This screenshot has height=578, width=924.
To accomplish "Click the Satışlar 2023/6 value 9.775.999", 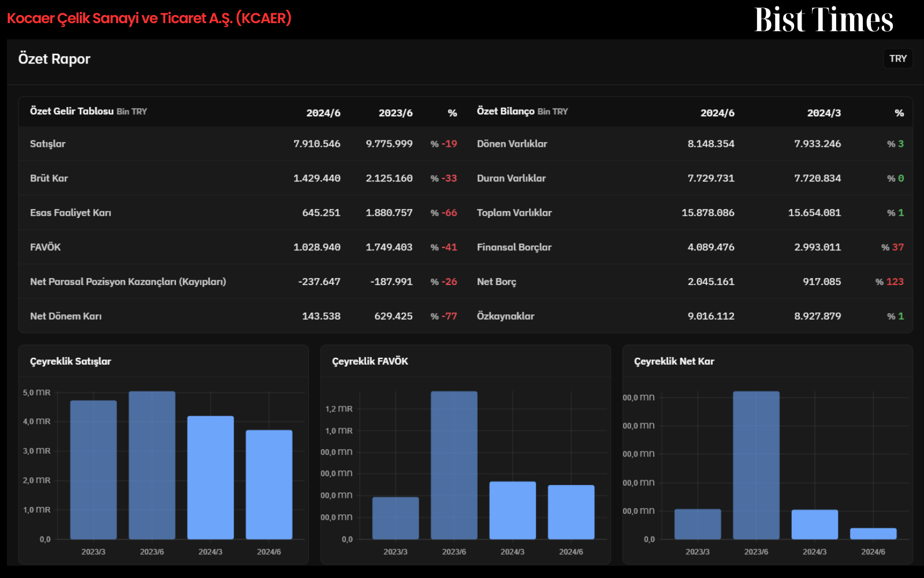I will click(389, 144).
